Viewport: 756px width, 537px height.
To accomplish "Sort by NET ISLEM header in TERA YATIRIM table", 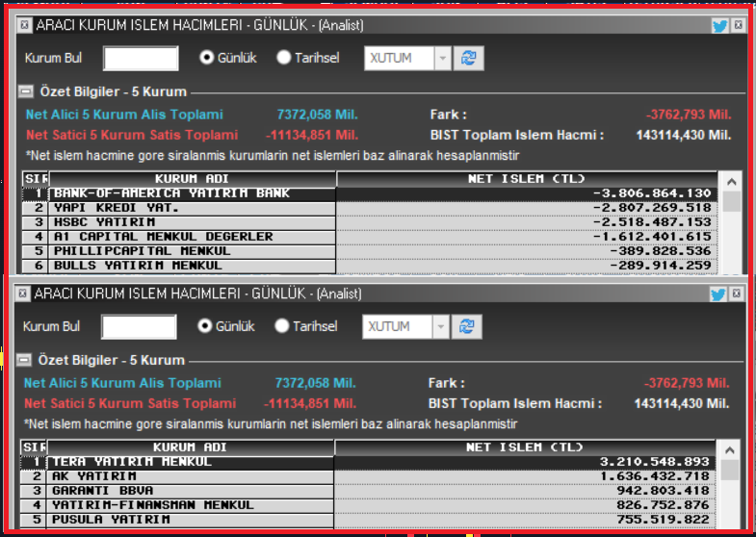I will click(525, 447).
